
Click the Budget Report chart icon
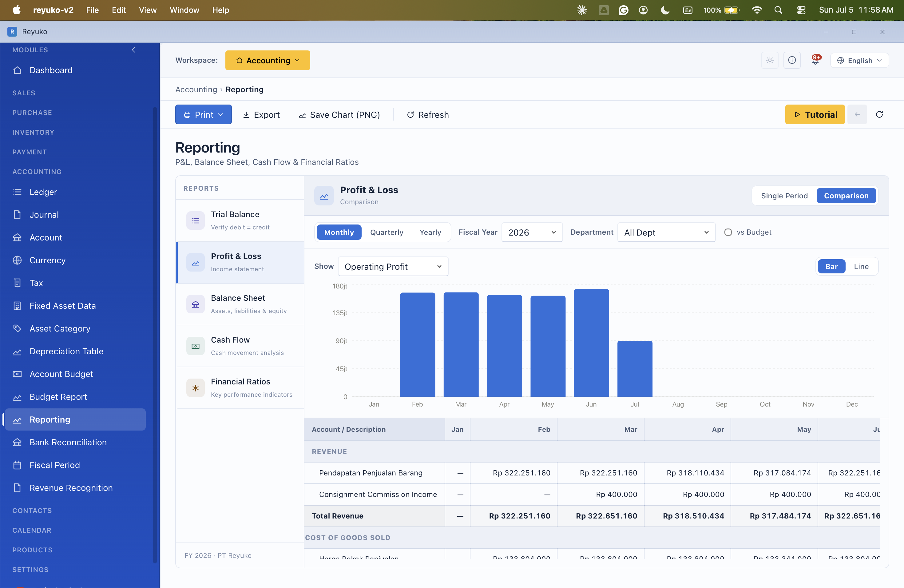point(17,397)
